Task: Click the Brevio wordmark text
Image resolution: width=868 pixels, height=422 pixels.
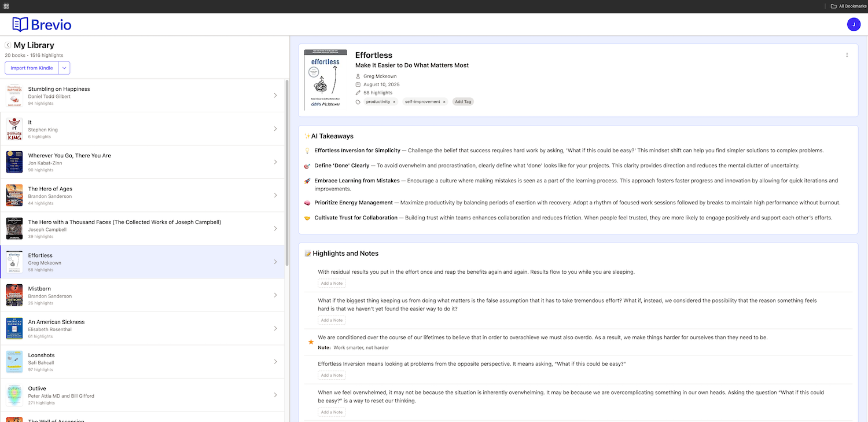Action: (51, 24)
